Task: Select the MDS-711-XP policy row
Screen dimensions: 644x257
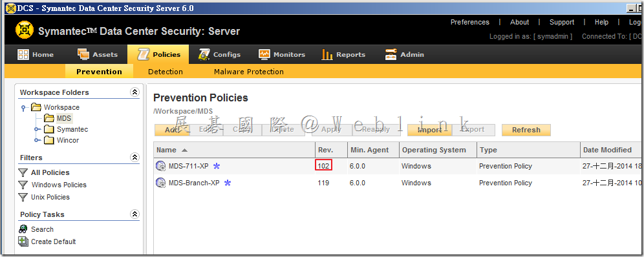Action: [x=397, y=166]
